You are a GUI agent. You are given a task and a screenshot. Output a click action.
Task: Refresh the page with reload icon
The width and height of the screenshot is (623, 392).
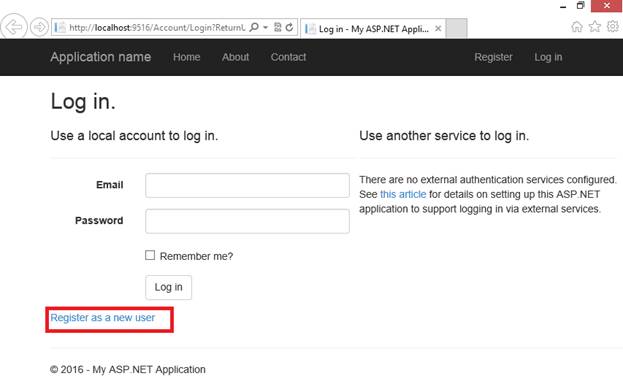289,27
